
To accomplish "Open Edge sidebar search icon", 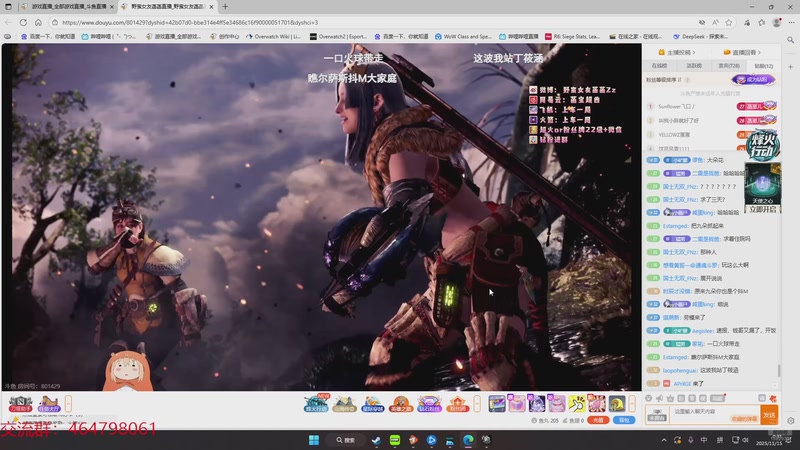I will point(790,40).
